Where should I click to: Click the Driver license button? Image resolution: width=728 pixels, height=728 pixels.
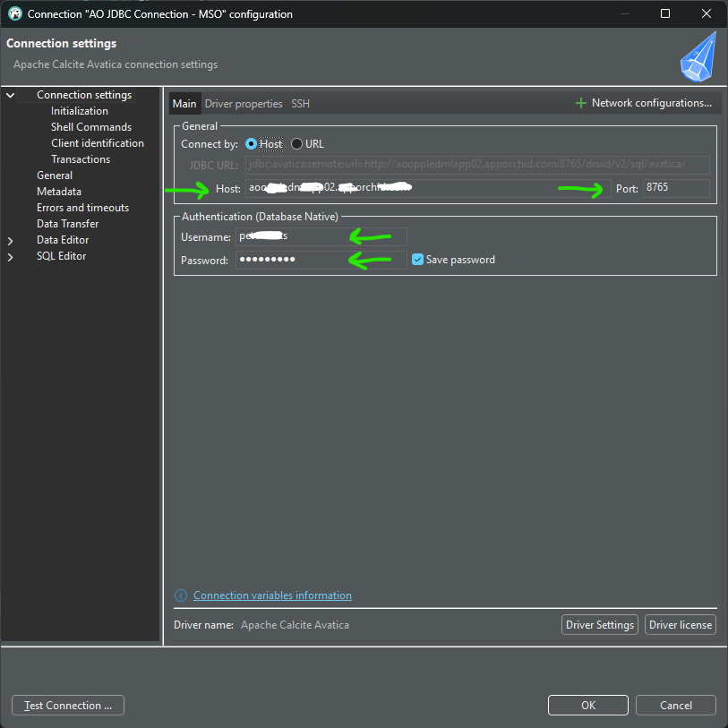[680, 625]
